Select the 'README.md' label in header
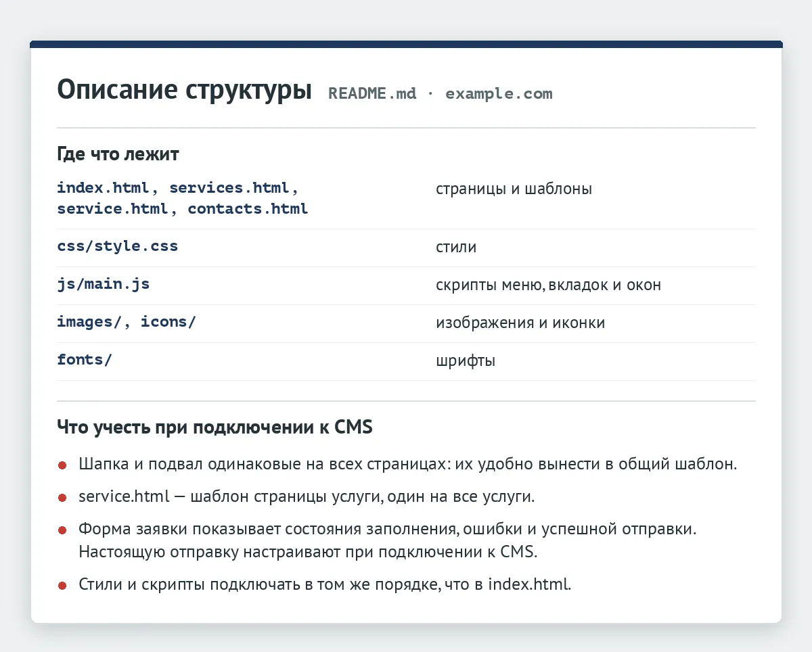812x652 pixels. 373,93
